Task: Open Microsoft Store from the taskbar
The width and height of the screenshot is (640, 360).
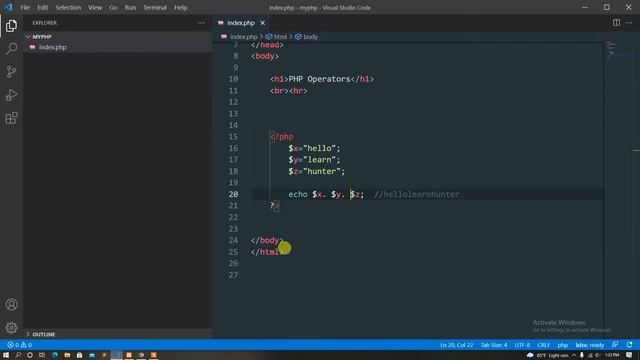Action: tap(79, 355)
